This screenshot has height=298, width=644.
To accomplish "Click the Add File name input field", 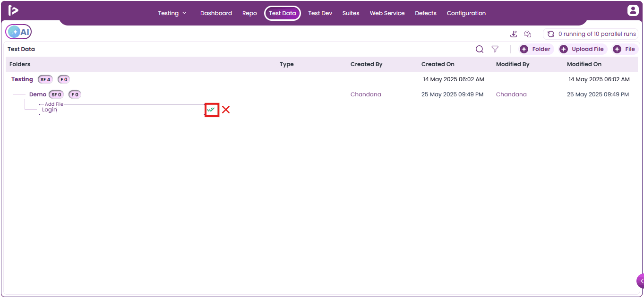I will tap(122, 110).
